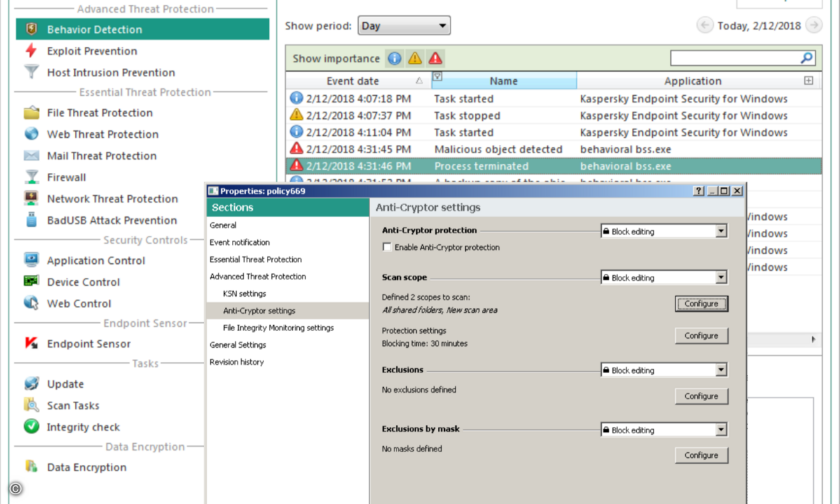840x504 pixels.
Task: Click Data Encryption icon
Action: [31, 466]
